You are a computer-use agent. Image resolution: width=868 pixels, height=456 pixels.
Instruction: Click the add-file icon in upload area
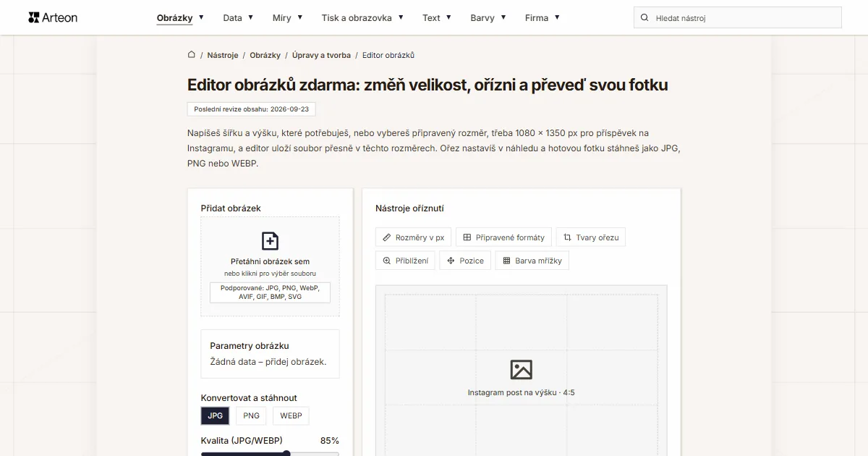(270, 241)
